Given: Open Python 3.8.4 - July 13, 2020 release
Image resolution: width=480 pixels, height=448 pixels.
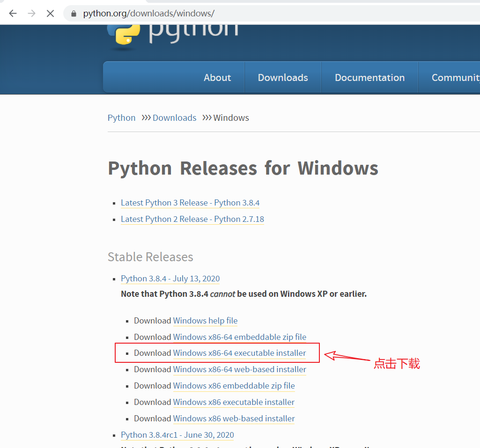Looking at the screenshot, I should pyautogui.click(x=170, y=279).
